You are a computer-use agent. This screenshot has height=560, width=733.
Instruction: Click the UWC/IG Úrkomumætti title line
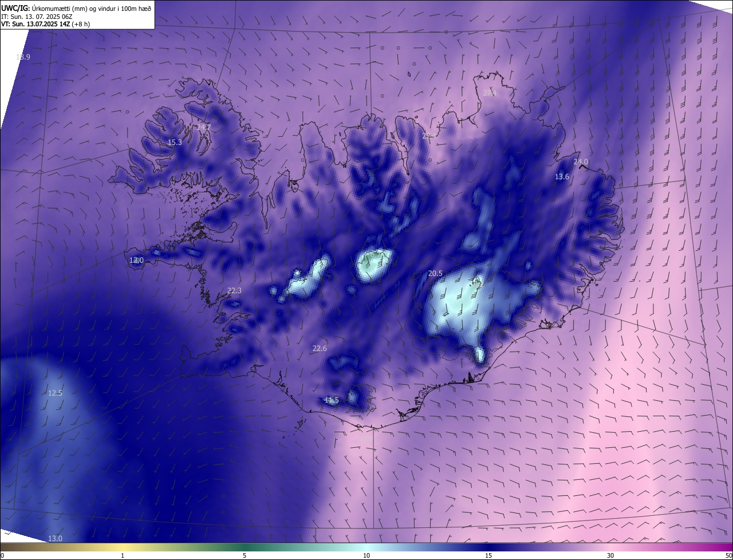click(76, 7)
